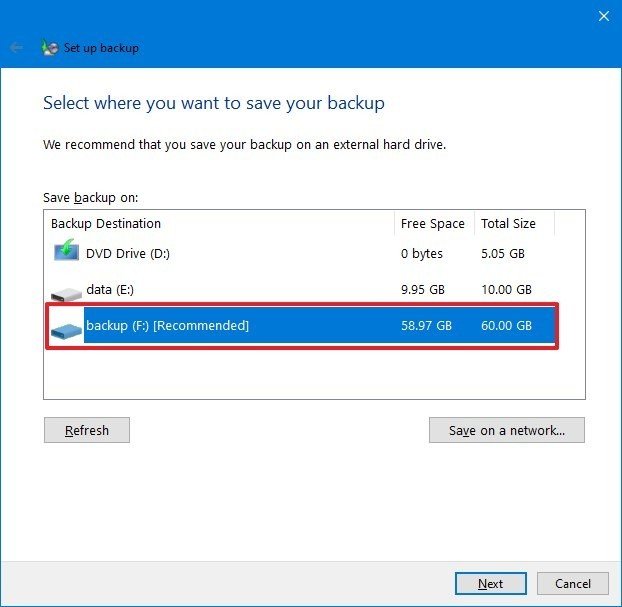622x607 pixels.
Task: Select the DVD Drive (D:) disc icon
Action: tap(66, 254)
